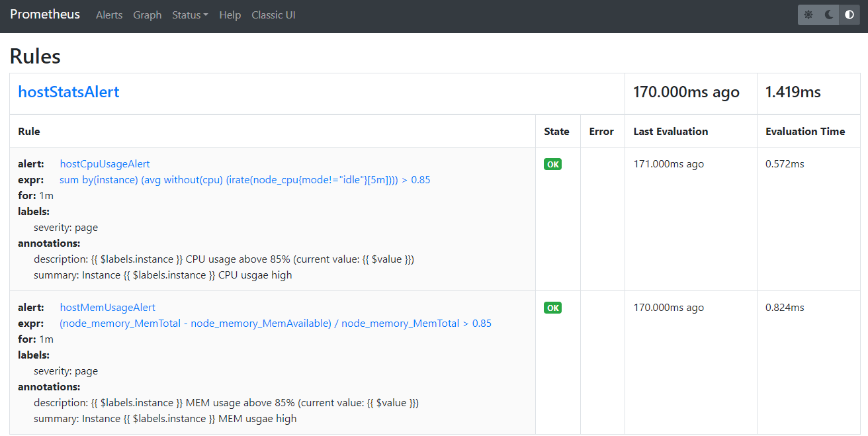This screenshot has width=868, height=436.
Task: Open the hostMemUsageAlert alert link
Action: click(107, 307)
